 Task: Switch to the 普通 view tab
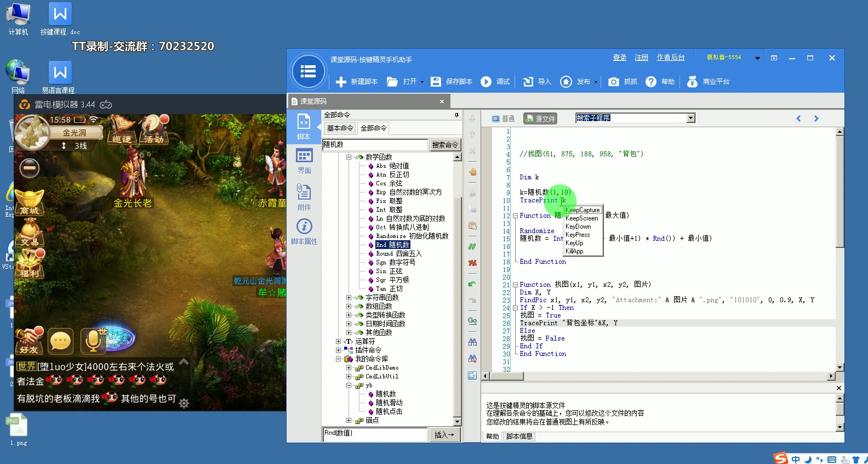tap(503, 118)
